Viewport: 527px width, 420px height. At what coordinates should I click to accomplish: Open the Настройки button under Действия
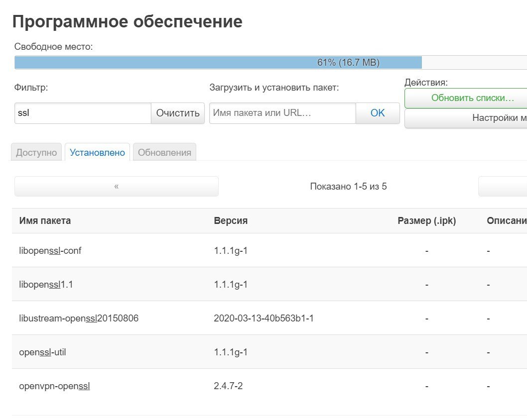click(x=466, y=118)
